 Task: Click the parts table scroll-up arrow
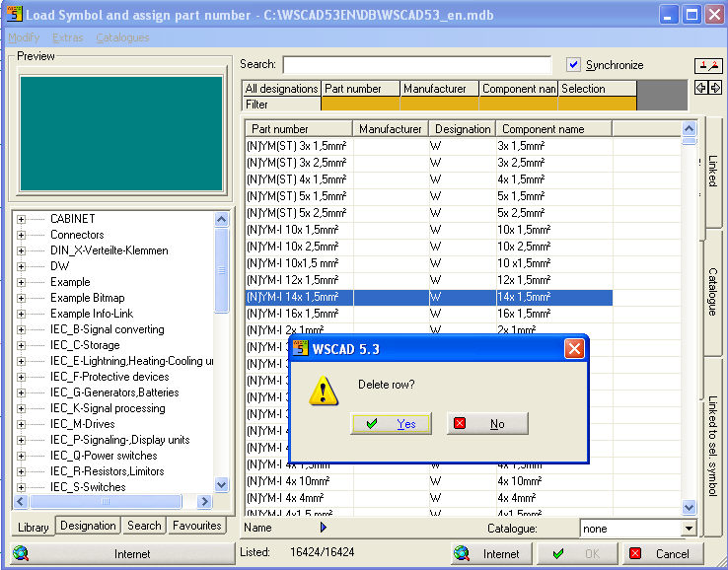point(689,128)
